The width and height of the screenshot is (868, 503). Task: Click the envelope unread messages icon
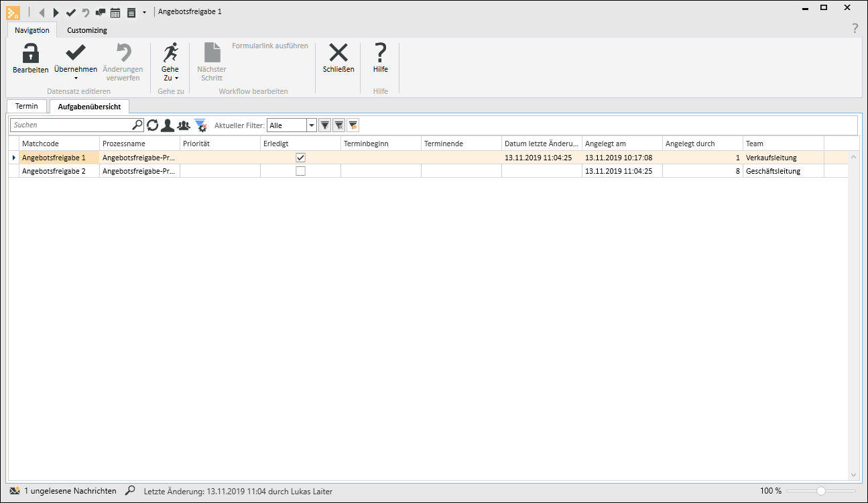coord(15,491)
